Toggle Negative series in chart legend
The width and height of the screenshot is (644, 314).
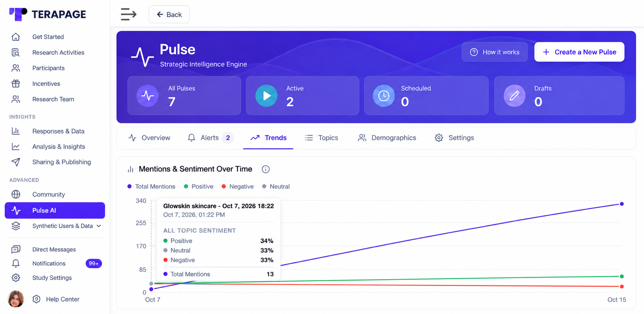(x=238, y=186)
